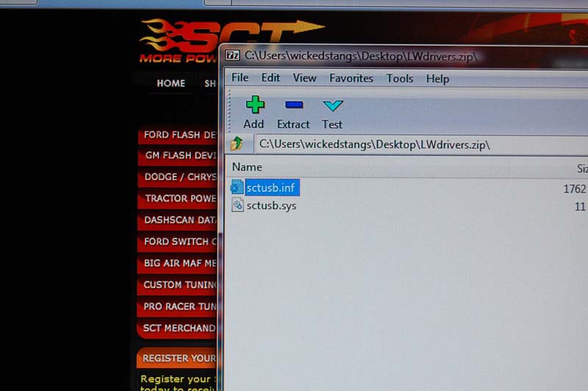Click the sctusb.inf file icon
This screenshot has width=588, height=391.
[237, 187]
